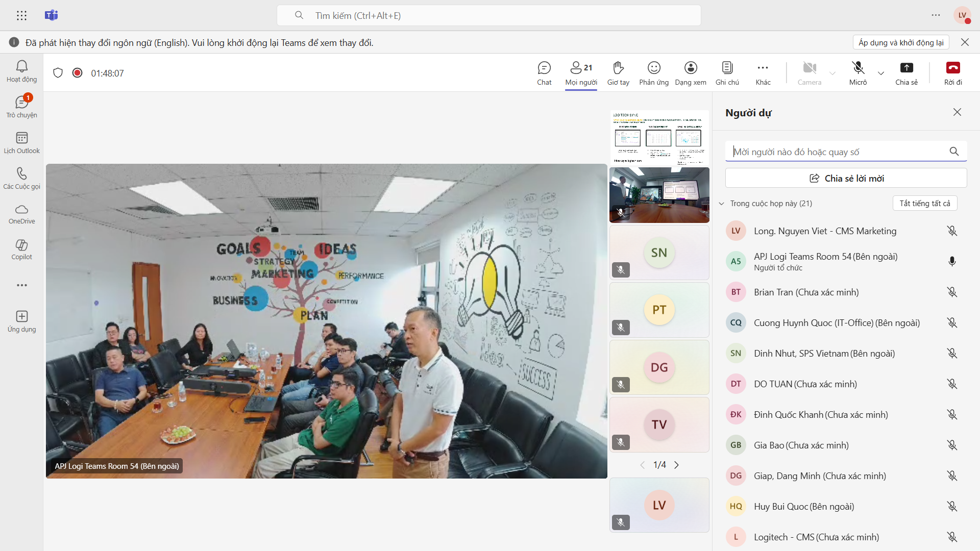Toggle the Camera on or off
Screen dimensions: 980x551
tap(809, 73)
